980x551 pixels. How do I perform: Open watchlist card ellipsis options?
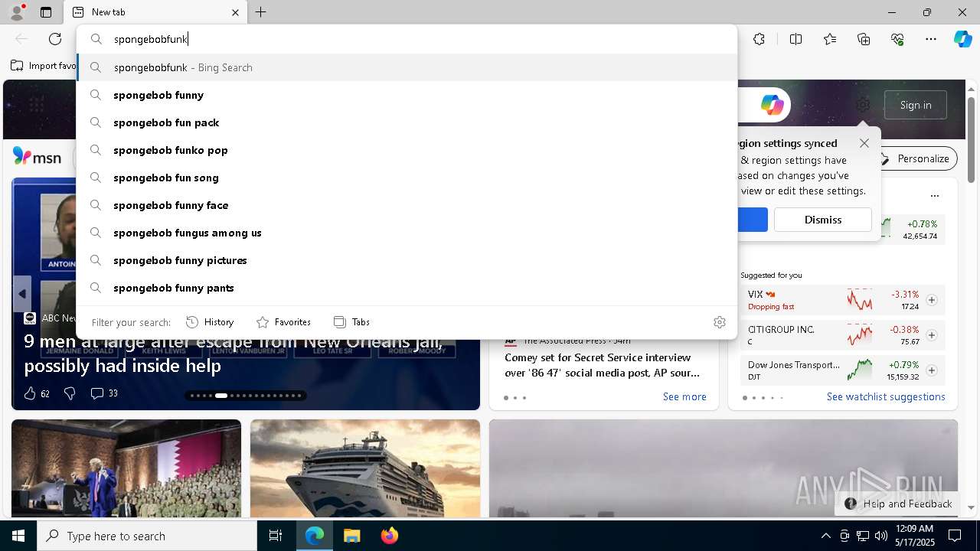tap(935, 196)
